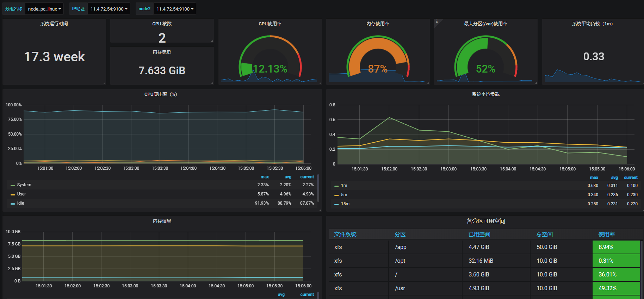644x299 pixels.
Task: Click the 91.93% Idle max value
Action: (262, 203)
